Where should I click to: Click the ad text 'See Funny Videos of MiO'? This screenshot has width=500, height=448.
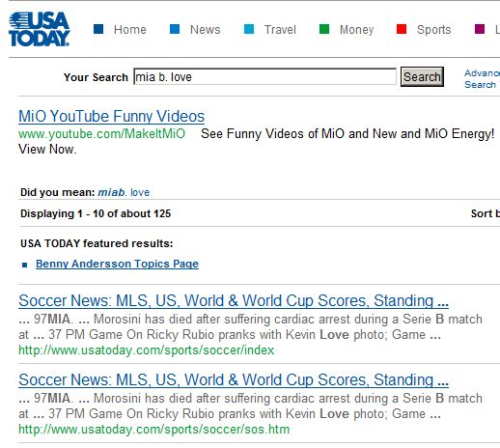tap(272, 133)
